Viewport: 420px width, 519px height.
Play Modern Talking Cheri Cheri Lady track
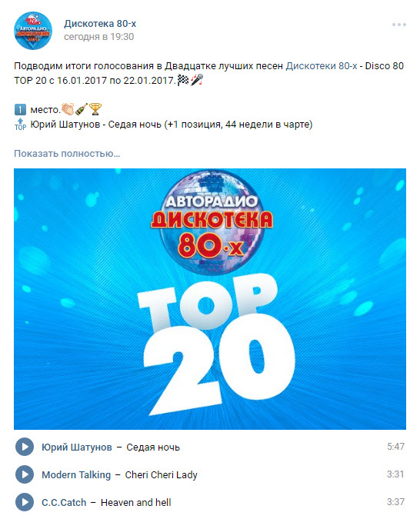point(25,474)
